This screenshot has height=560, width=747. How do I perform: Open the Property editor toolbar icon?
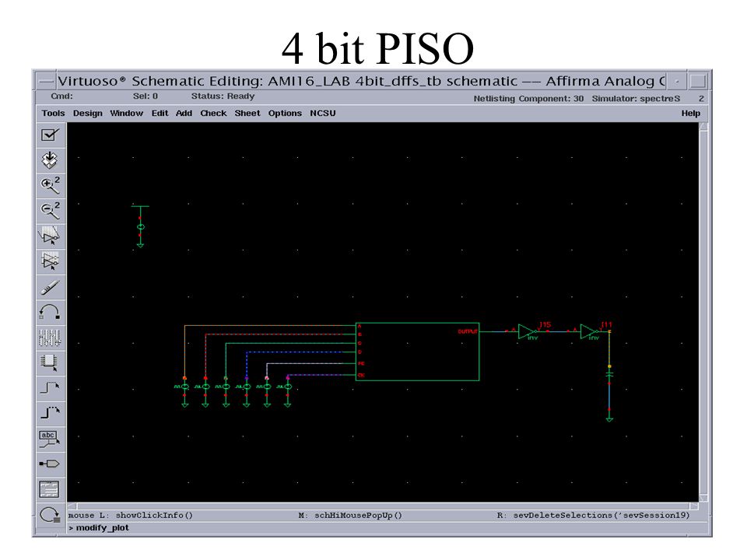50,338
